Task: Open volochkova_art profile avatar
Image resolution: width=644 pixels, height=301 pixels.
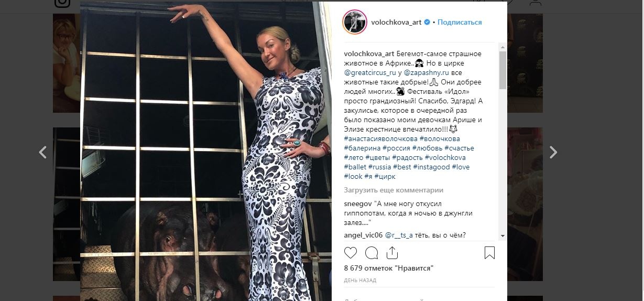Action: pos(354,22)
